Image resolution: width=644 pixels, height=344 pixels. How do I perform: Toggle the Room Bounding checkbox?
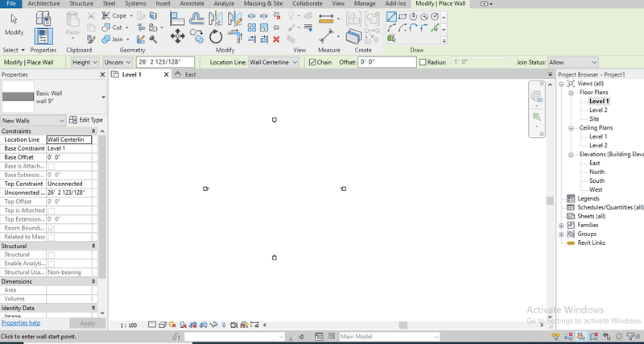52,228
